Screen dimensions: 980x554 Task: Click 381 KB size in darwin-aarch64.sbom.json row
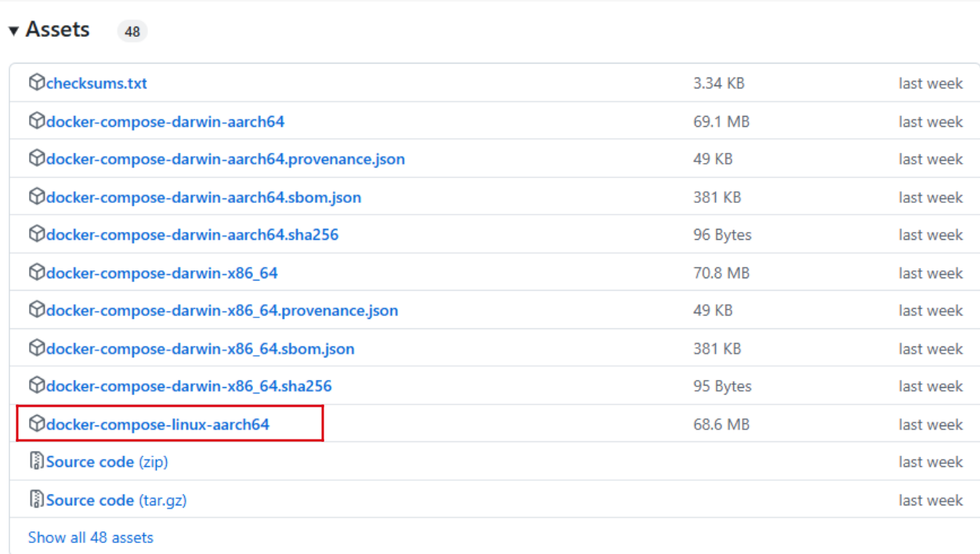click(x=717, y=197)
